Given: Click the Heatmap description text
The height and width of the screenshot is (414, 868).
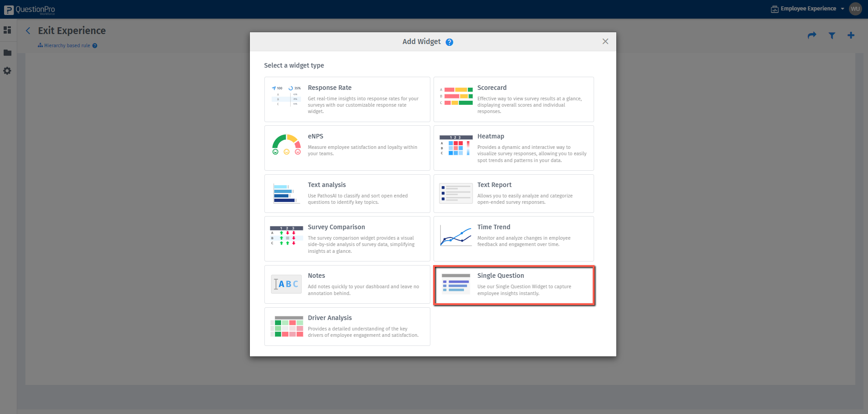Looking at the screenshot, I should click(x=532, y=154).
